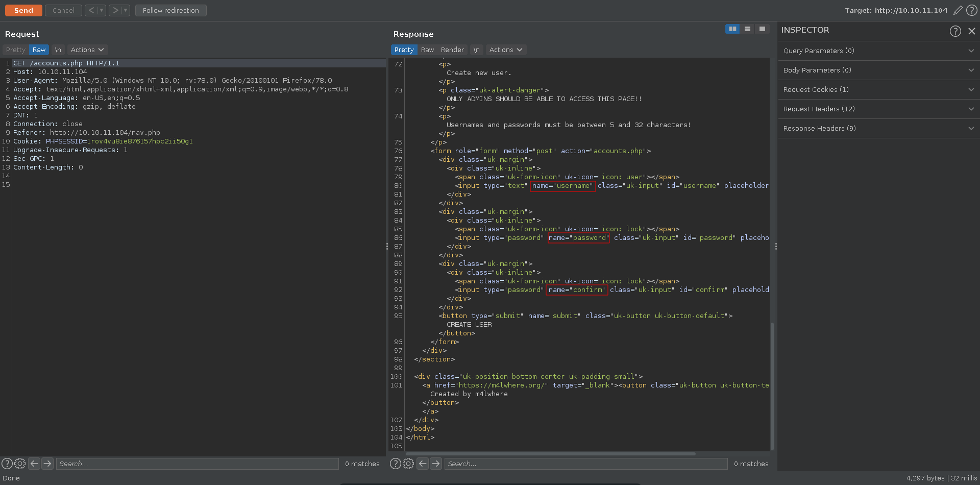The height and width of the screenshot is (485, 980).
Task: Toggle \n display in Response panel
Action: (x=476, y=50)
